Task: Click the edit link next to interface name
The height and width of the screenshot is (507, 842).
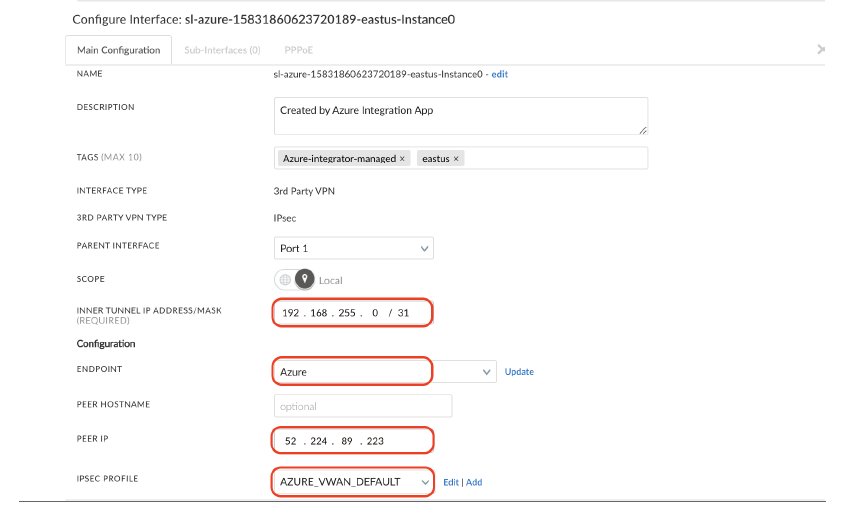Action: 500,74
